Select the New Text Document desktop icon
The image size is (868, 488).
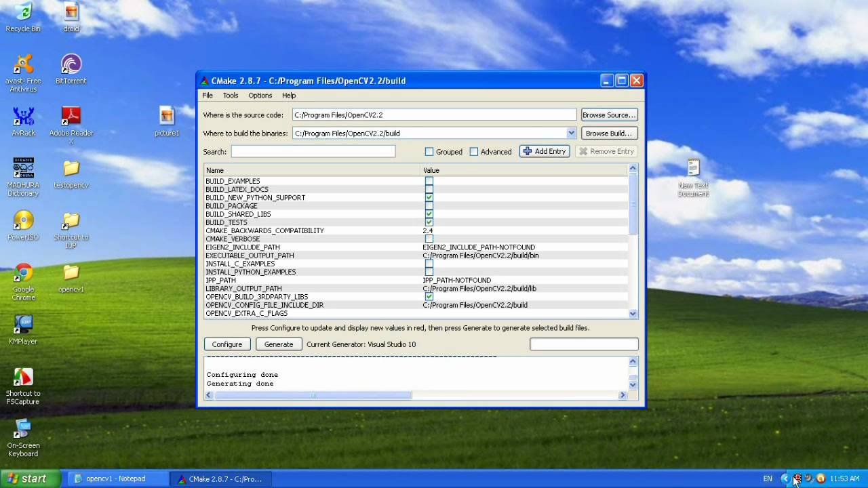(x=693, y=178)
